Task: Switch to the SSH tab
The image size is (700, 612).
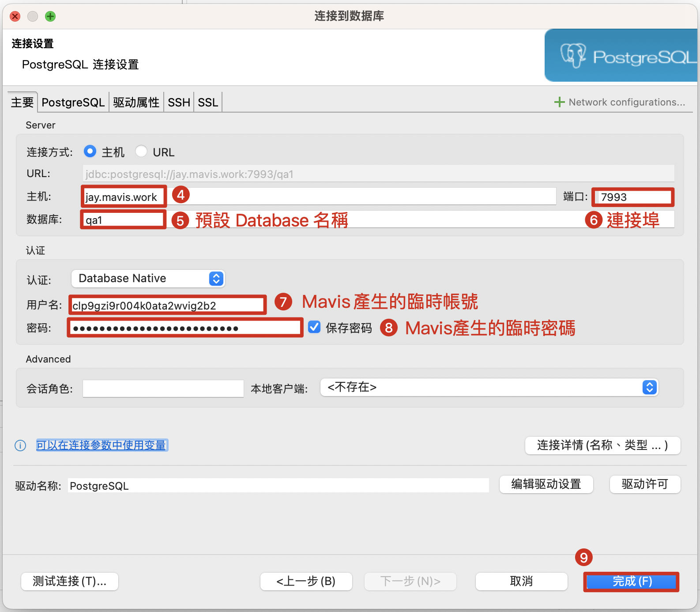Action: 179,102
